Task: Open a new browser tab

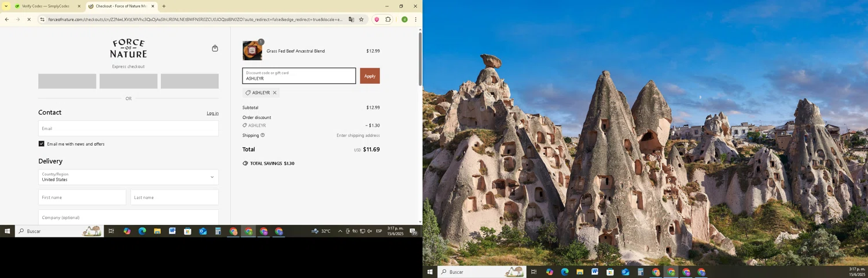Action: 164,6
